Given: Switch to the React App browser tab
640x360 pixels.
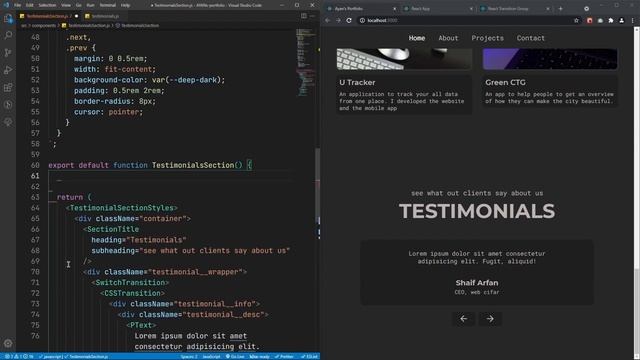Looking at the screenshot, I should pyautogui.click(x=437, y=9).
